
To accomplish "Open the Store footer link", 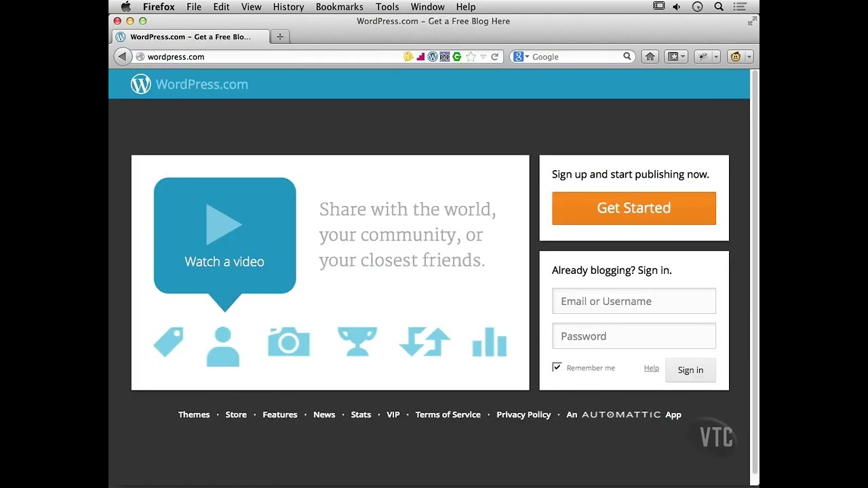I will click(236, 415).
